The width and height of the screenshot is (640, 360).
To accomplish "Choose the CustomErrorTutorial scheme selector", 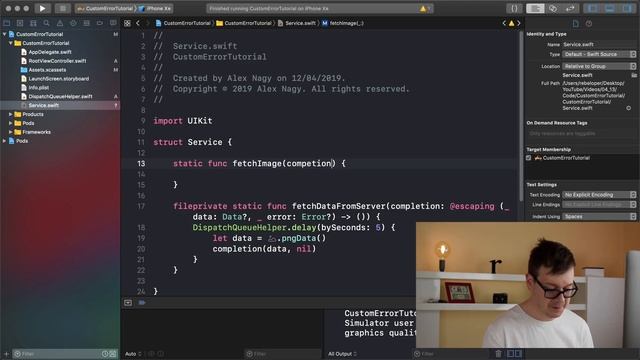I will click(x=105, y=8).
